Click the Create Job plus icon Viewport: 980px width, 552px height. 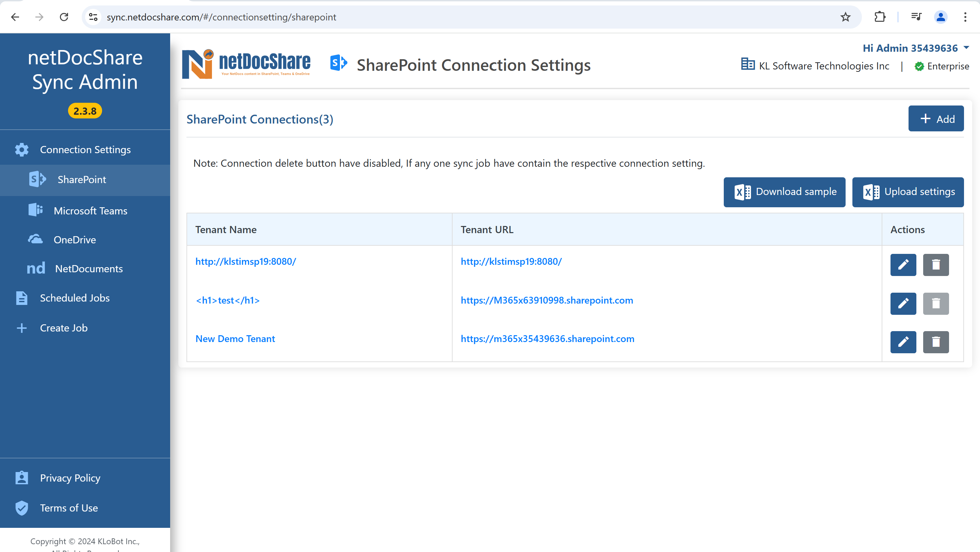(22, 328)
